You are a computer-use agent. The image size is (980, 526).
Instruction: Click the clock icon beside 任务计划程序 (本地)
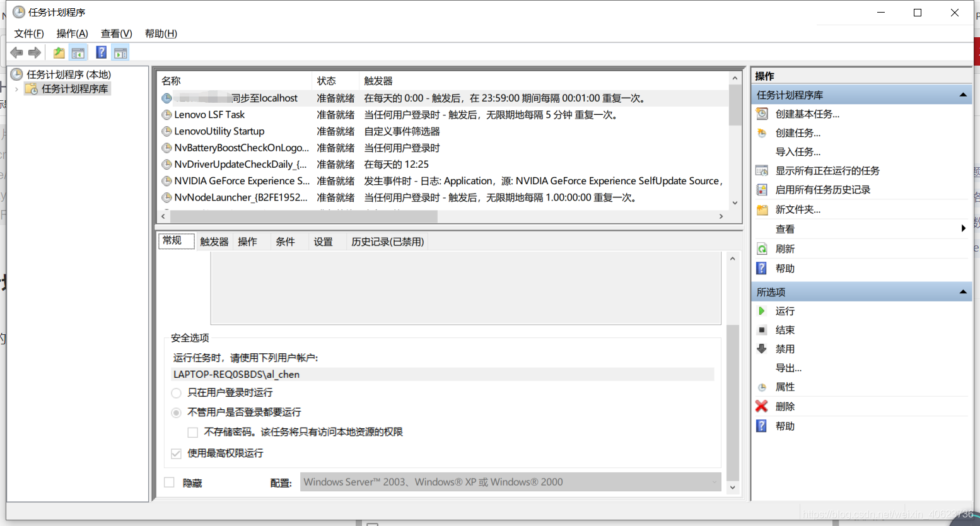click(17, 74)
